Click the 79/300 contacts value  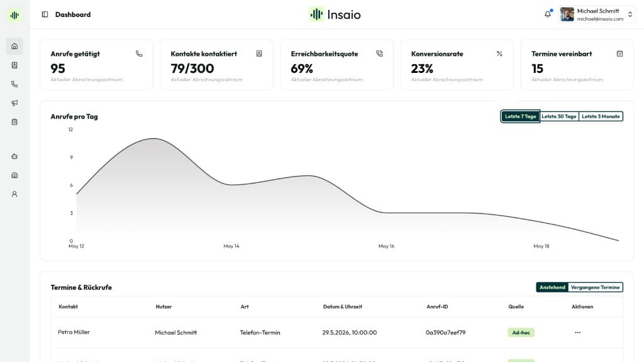pos(192,69)
